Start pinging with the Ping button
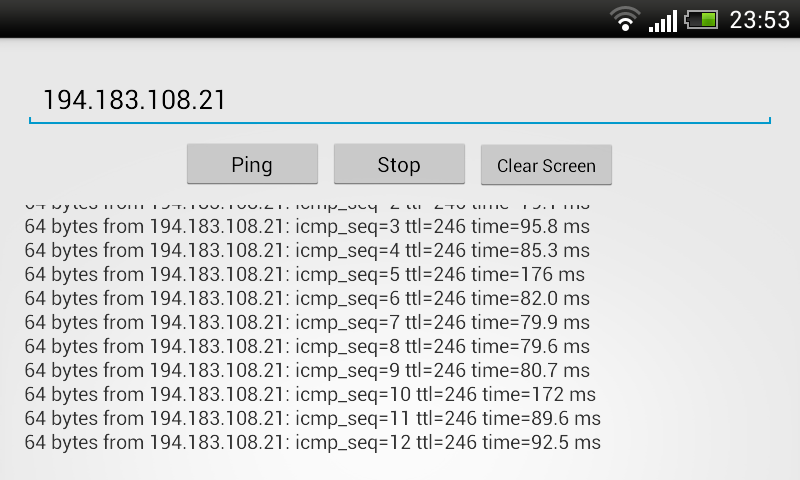This screenshot has width=800, height=480. pyautogui.click(x=252, y=164)
